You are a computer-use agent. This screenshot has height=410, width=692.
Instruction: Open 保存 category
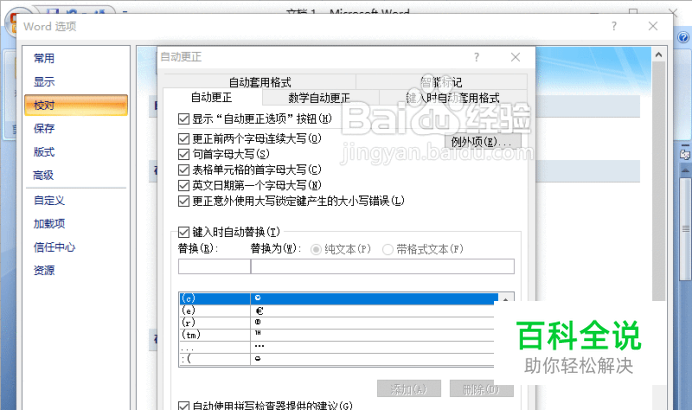pos(44,128)
